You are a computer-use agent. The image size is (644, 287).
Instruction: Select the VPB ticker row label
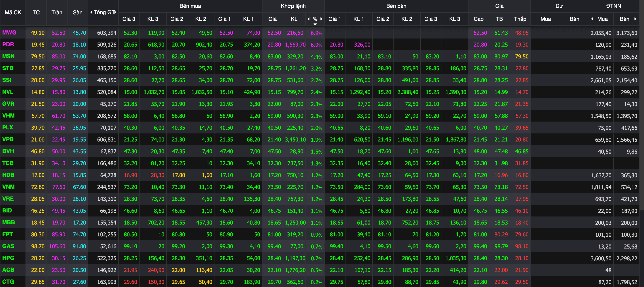coord(8,139)
